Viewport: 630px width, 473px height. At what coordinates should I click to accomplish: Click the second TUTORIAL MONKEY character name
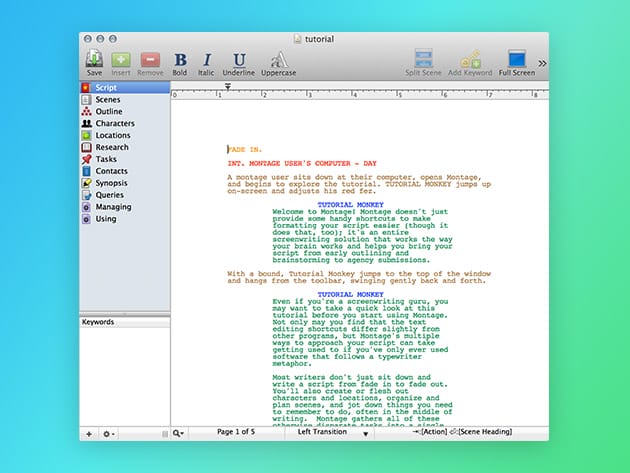tap(350, 294)
